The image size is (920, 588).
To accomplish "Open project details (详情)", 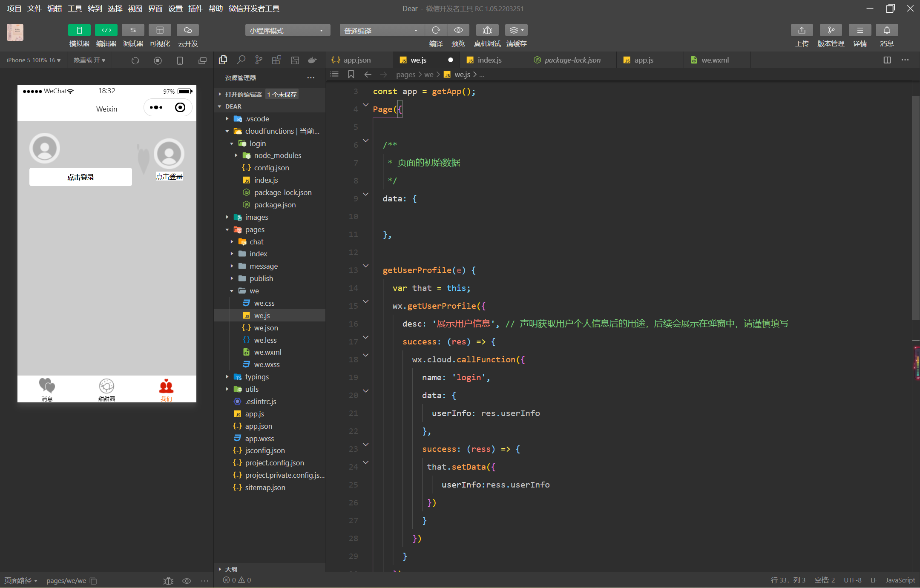I will (860, 30).
